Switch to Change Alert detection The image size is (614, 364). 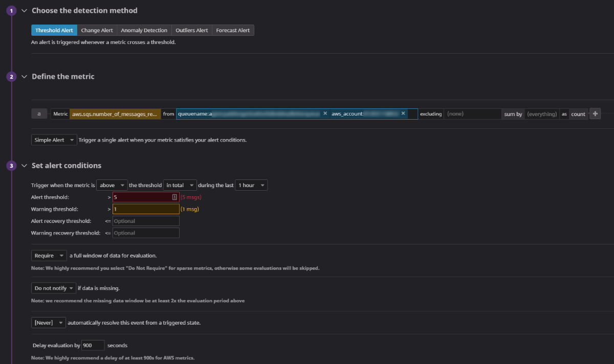pyautogui.click(x=97, y=30)
